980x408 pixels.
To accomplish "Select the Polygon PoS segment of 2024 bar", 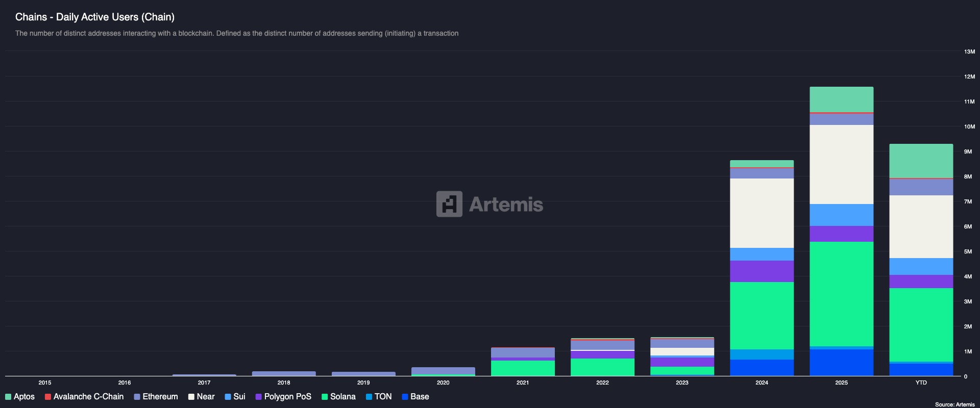I will [762, 271].
